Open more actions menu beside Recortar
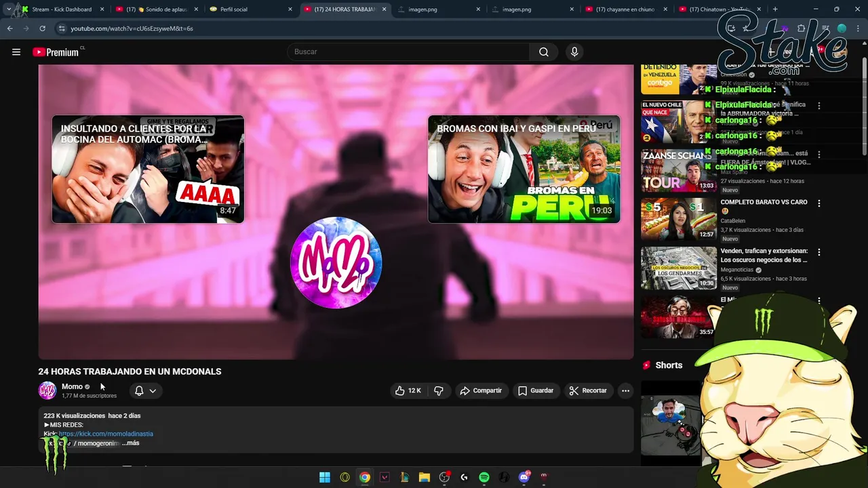The height and width of the screenshot is (488, 868). point(625,390)
